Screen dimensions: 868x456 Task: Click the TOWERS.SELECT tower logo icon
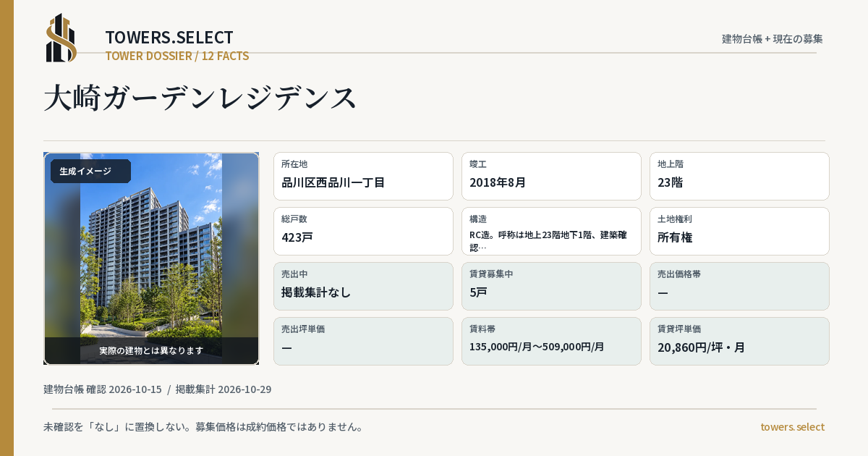click(61, 38)
